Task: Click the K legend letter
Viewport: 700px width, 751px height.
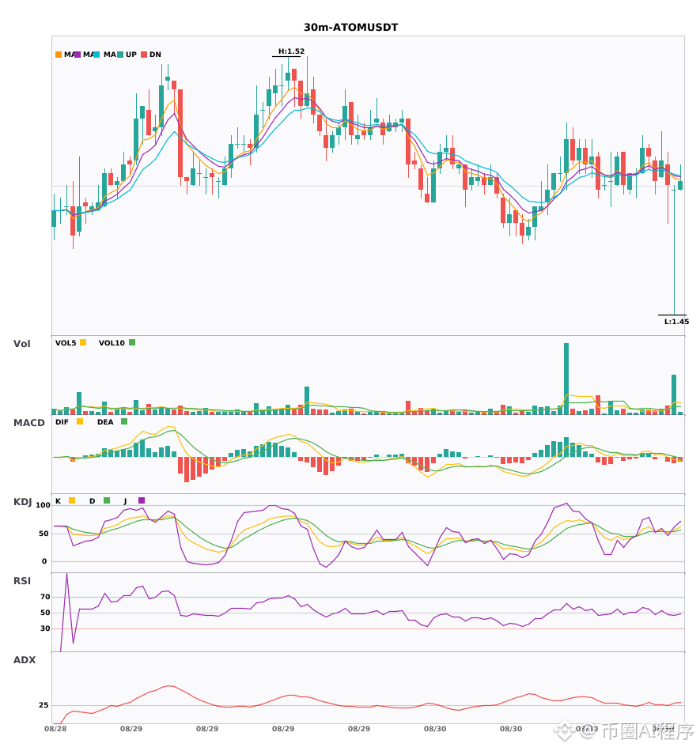Action: (x=58, y=501)
